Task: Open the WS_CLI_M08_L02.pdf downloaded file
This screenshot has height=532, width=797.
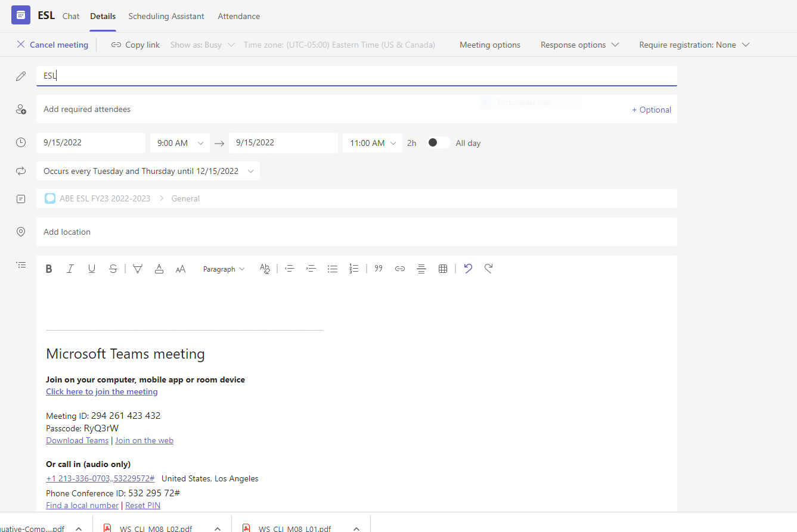Action: [x=156, y=528]
